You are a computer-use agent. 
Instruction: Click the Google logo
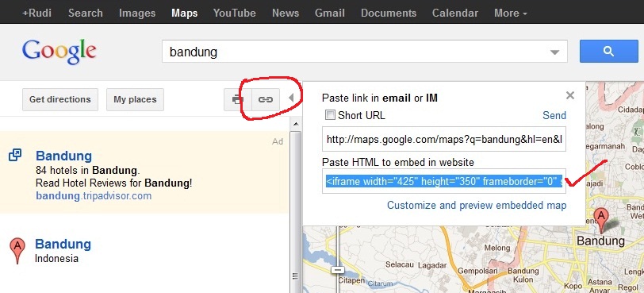(x=59, y=52)
